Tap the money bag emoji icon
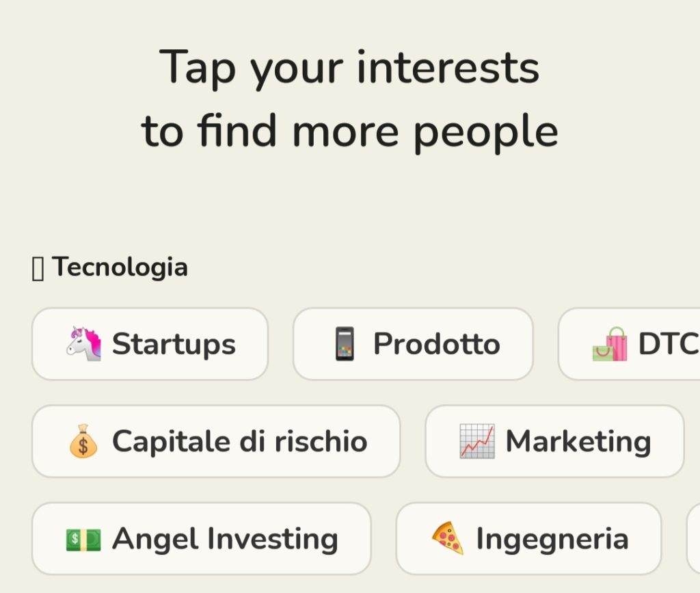Viewport: 700px width, 593px height. (83, 440)
